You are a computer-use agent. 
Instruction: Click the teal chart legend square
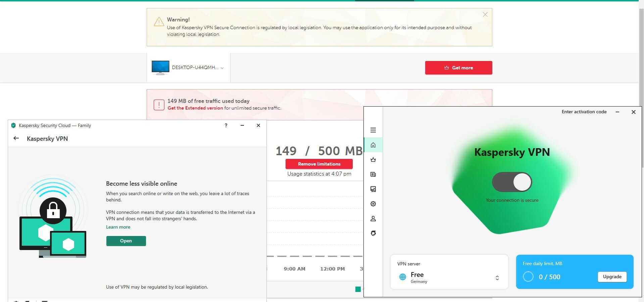tap(358, 289)
